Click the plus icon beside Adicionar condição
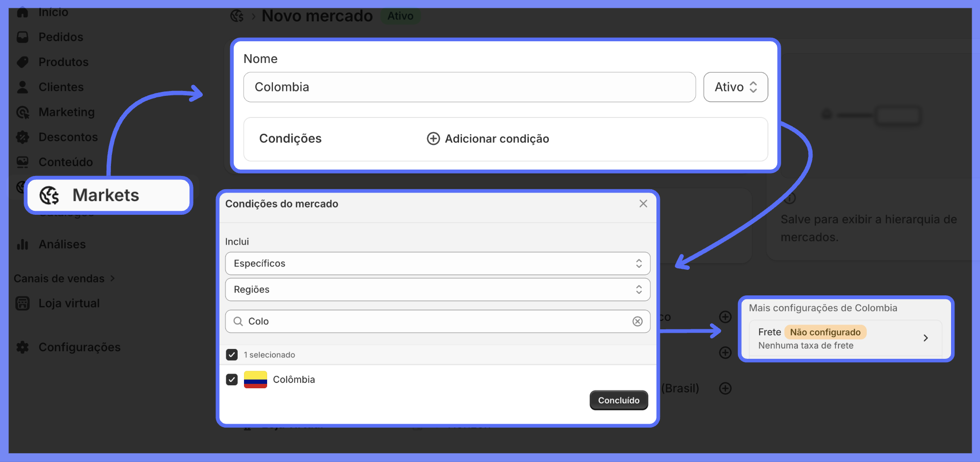Viewport: 980px width, 462px height. [433, 139]
